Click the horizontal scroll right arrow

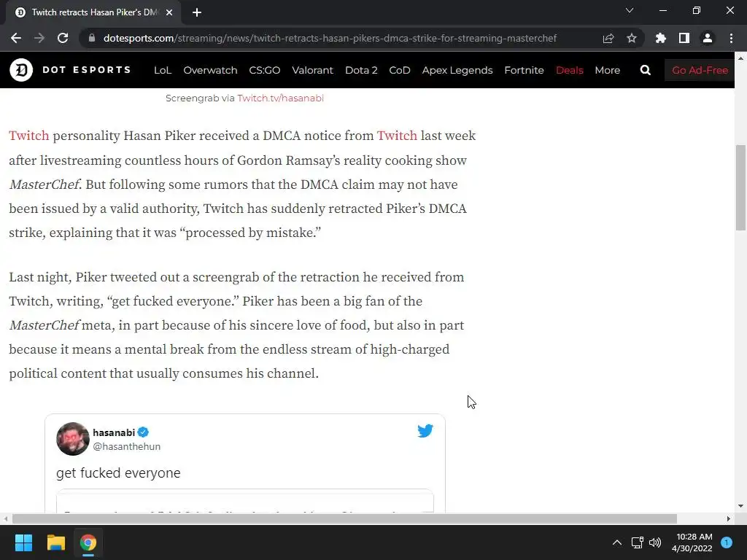(x=729, y=518)
